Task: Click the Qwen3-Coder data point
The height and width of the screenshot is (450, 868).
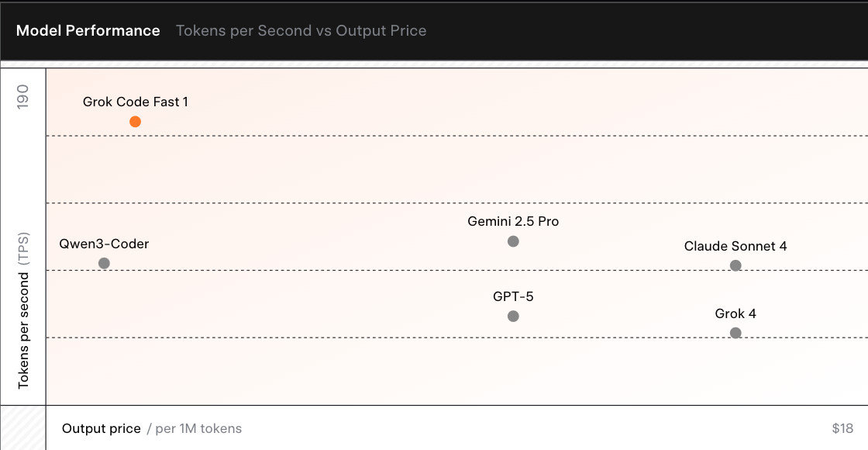Action: tap(104, 263)
